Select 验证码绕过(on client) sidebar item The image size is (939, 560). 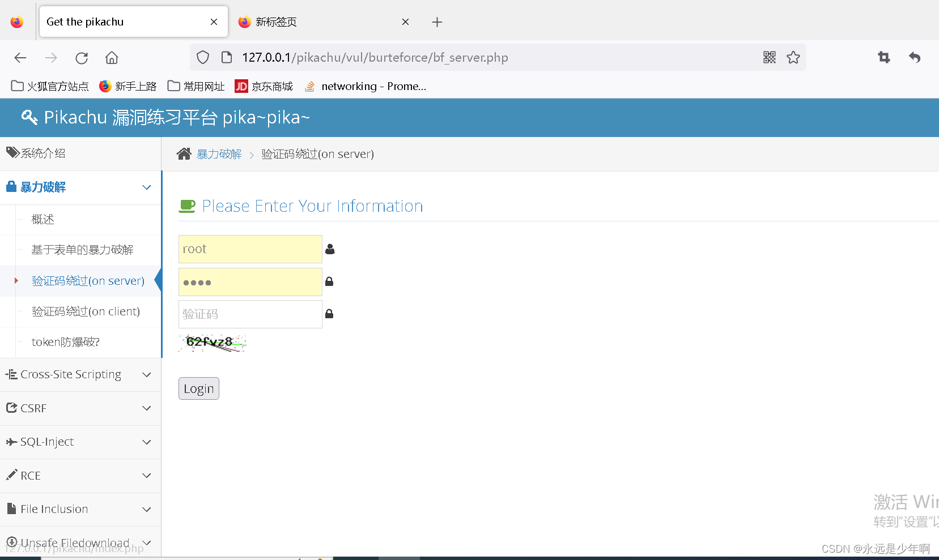click(x=86, y=311)
